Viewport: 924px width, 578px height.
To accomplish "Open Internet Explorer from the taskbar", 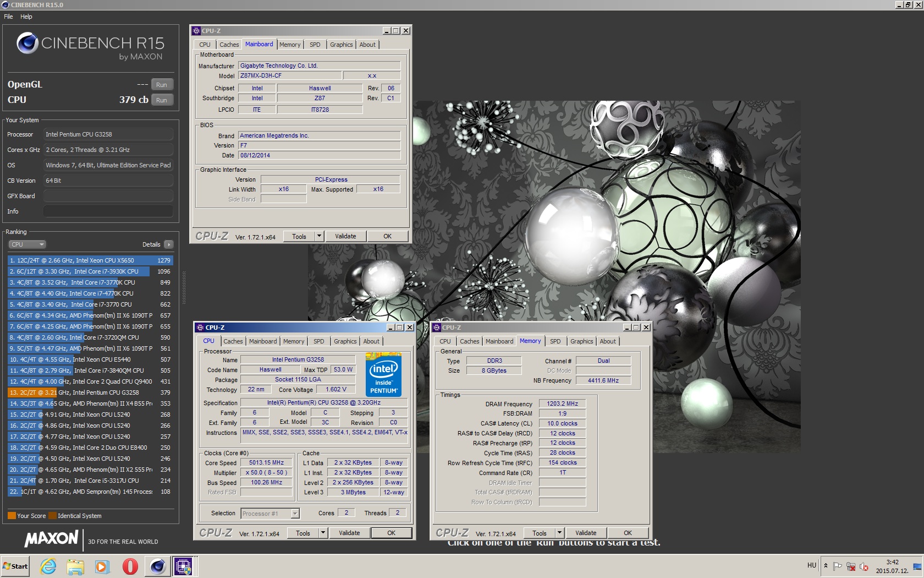I will click(x=48, y=566).
